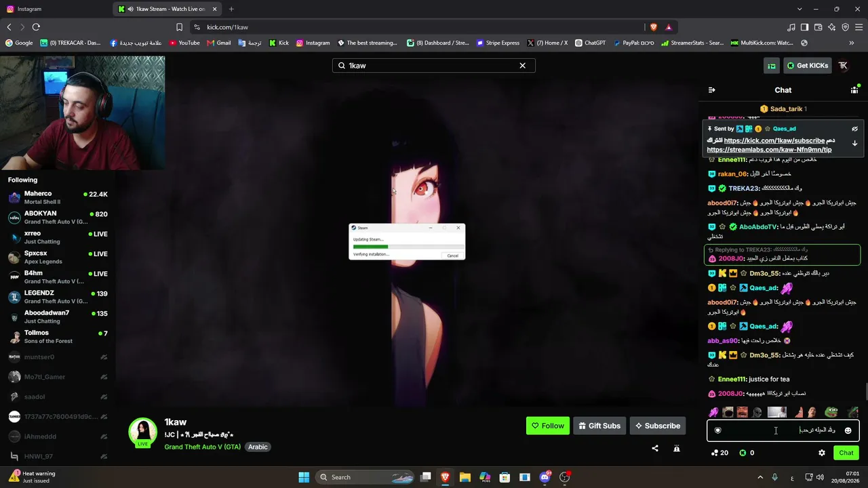Go to the xrreo live channel
The width and height of the screenshot is (868, 488).
pos(58,237)
